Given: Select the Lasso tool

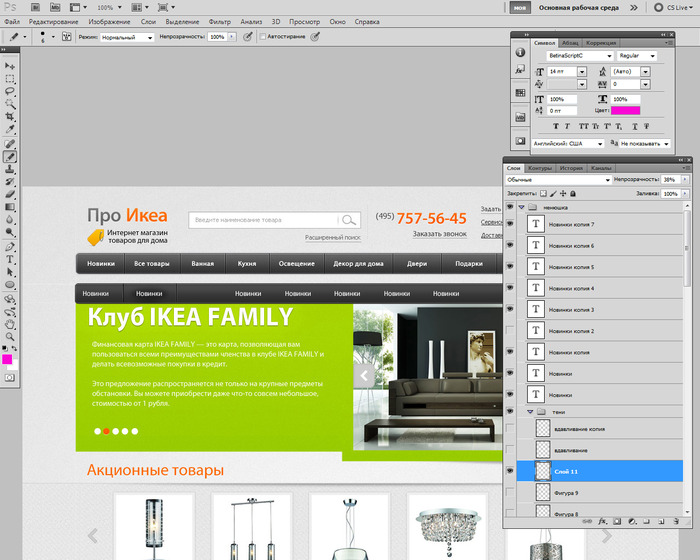Looking at the screenshot, I should (10, 92).
